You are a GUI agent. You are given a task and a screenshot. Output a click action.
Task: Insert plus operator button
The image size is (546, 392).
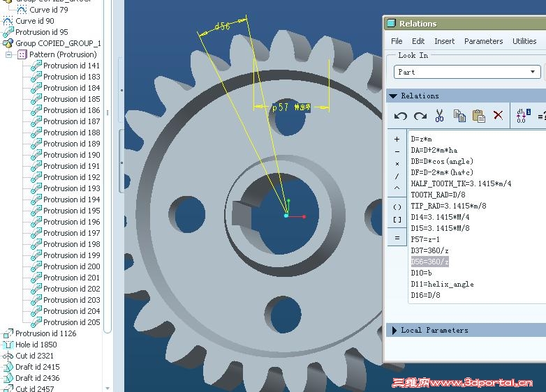click(x=397, y=139)
